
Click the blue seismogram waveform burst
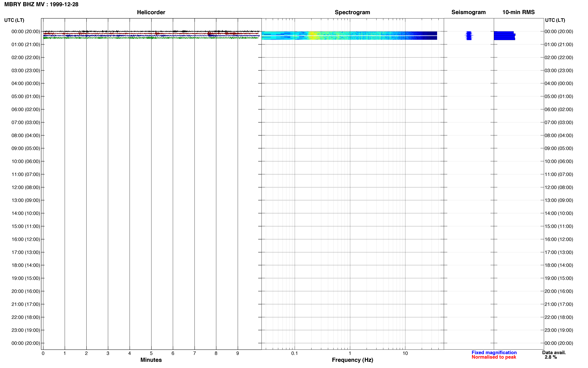tap(469, 36)
